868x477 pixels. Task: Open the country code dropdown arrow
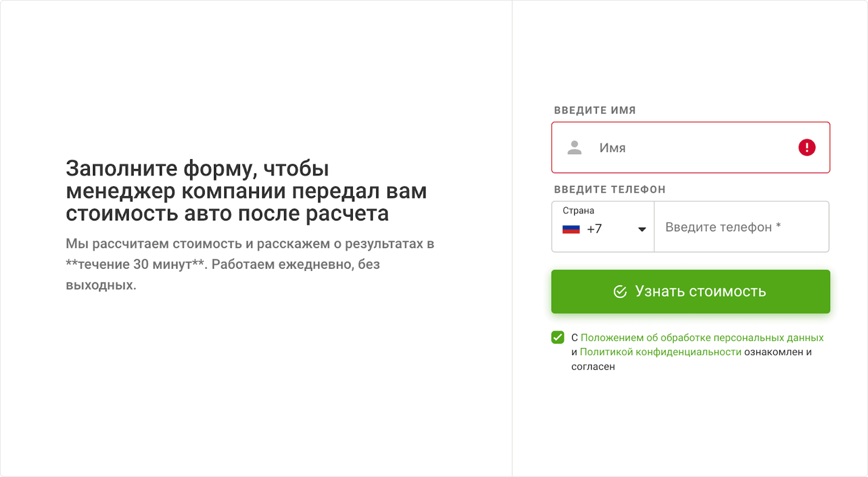click(642, 229)
